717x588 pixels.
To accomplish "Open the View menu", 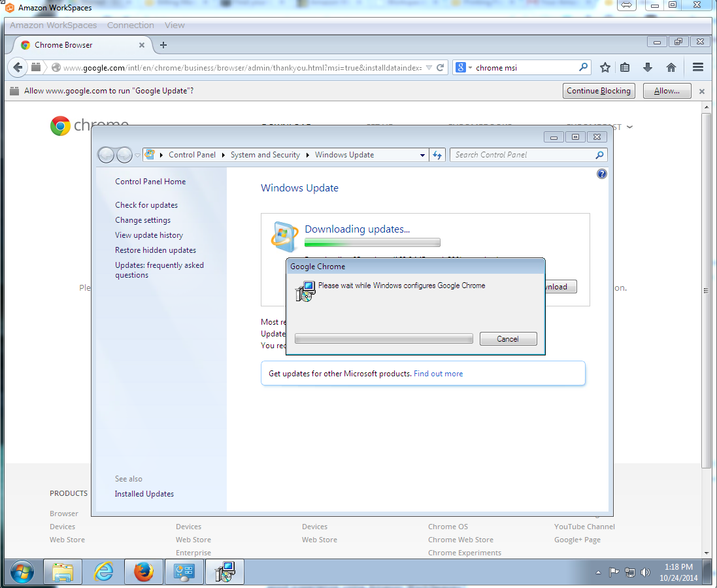I will (175, 25).
